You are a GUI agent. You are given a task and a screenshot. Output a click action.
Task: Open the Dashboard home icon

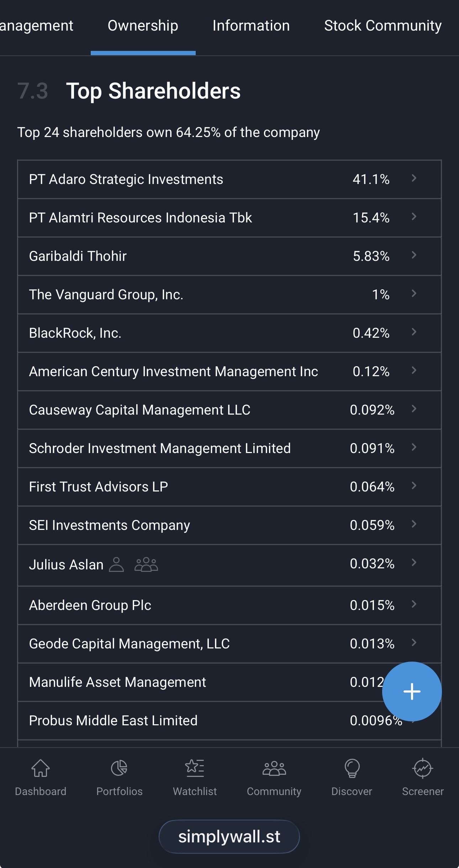tap(41, 768)
